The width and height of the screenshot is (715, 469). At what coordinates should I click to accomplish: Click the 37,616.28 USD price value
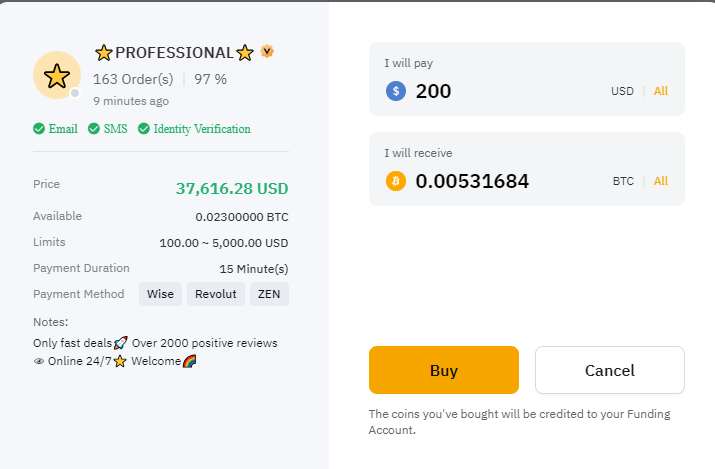(232, 189)
